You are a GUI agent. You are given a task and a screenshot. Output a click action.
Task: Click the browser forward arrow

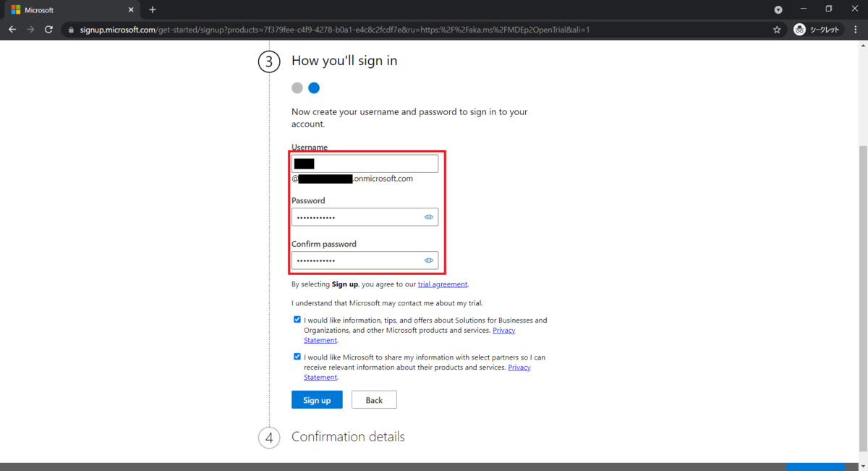pyautogui.click(x=30, y=30)
